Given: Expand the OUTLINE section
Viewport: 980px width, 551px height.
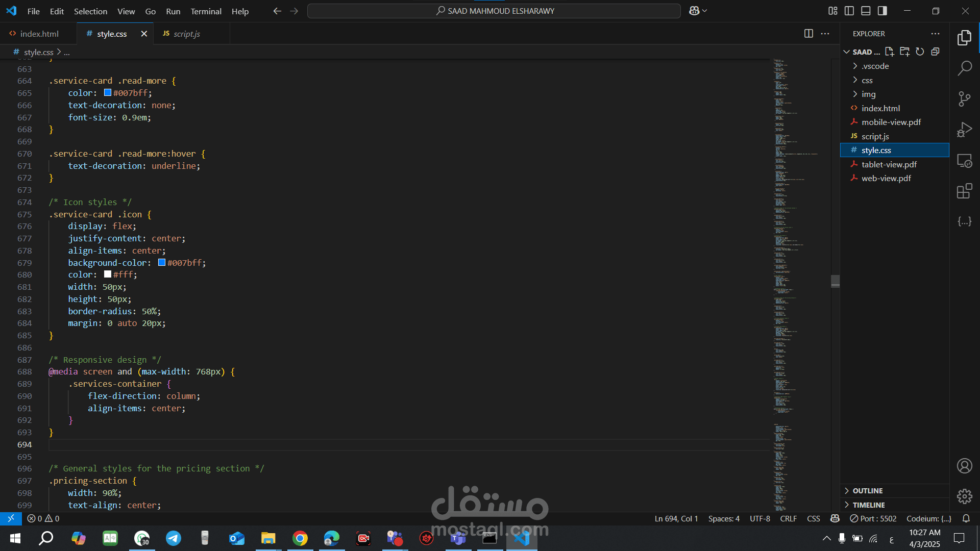Looking at the screenshot, I should (867, 491).
